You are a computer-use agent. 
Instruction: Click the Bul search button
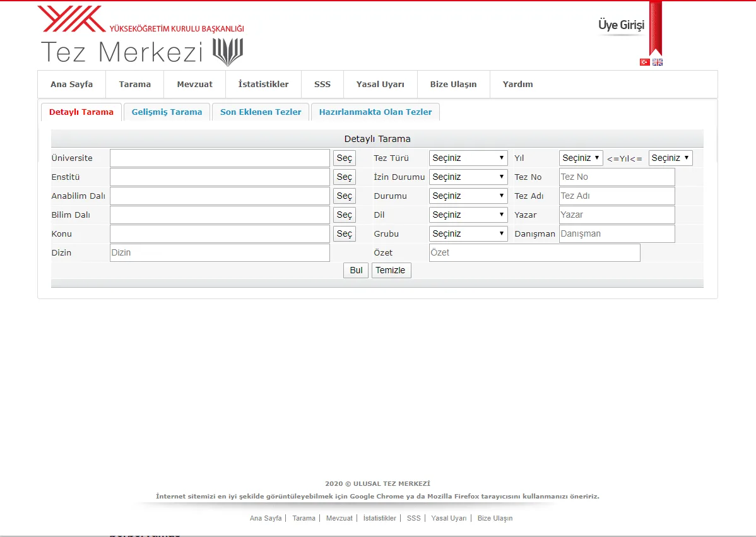tap(356, 271)
